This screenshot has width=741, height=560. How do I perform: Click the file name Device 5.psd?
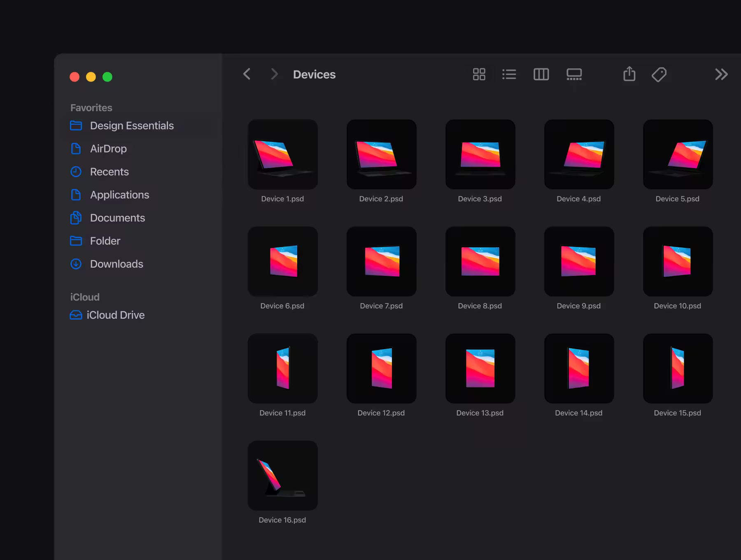678,199
